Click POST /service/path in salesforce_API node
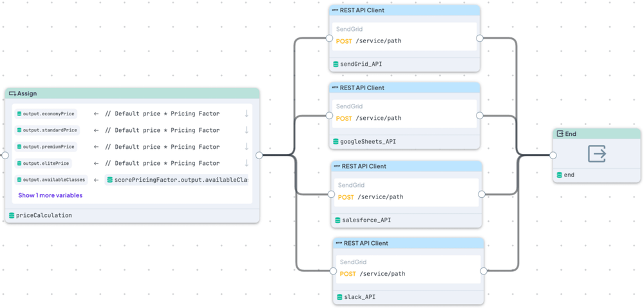 [370, 197]
